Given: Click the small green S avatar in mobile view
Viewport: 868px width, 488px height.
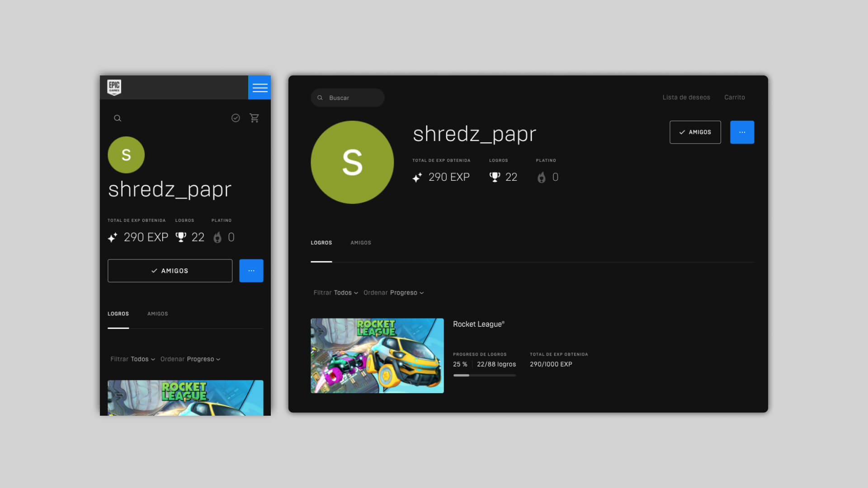Looking at the screenshot, I should [126, 155].
